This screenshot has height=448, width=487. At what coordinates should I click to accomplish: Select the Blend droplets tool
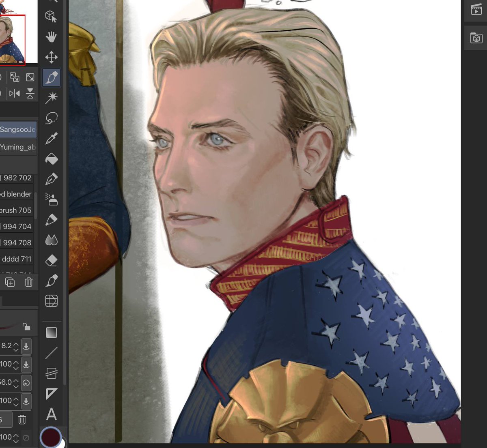[51, 240]
